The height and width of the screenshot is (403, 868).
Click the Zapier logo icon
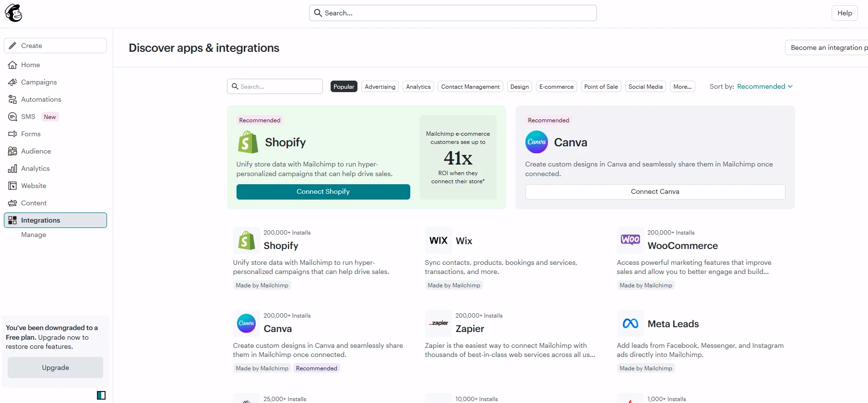pos(438,323)
